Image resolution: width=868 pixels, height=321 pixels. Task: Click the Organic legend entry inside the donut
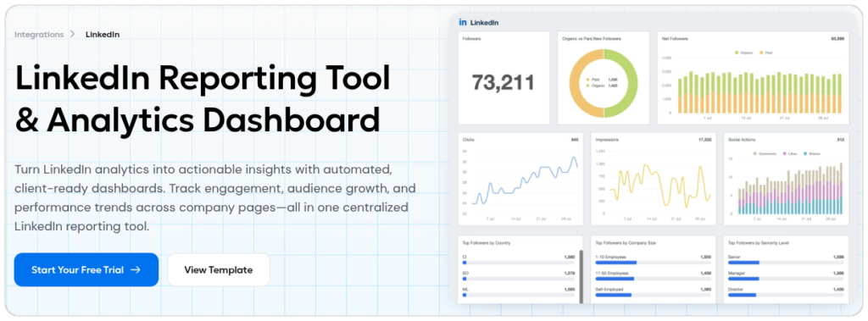coord(603,86)
